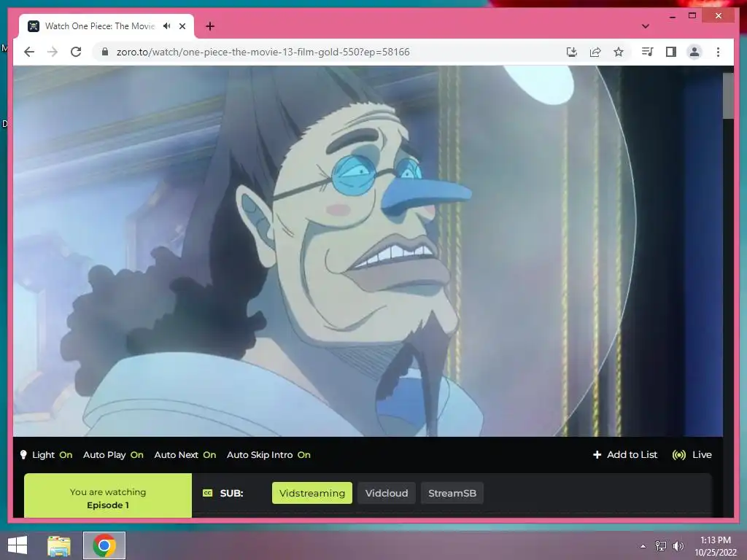Click the lightbulb icon next to Light
This screenshot has height=560, width=747.
point(23,455)
